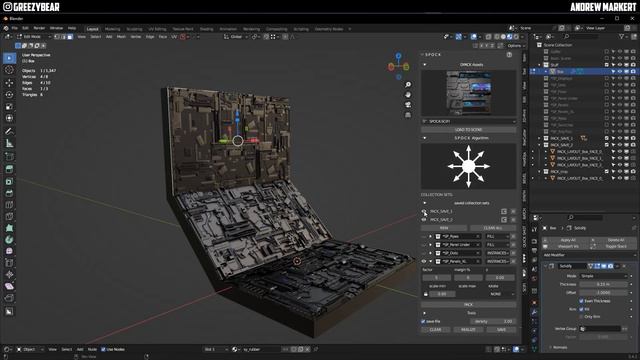
Task: Click the CLEAR ALL button
Action: [493, 228]
